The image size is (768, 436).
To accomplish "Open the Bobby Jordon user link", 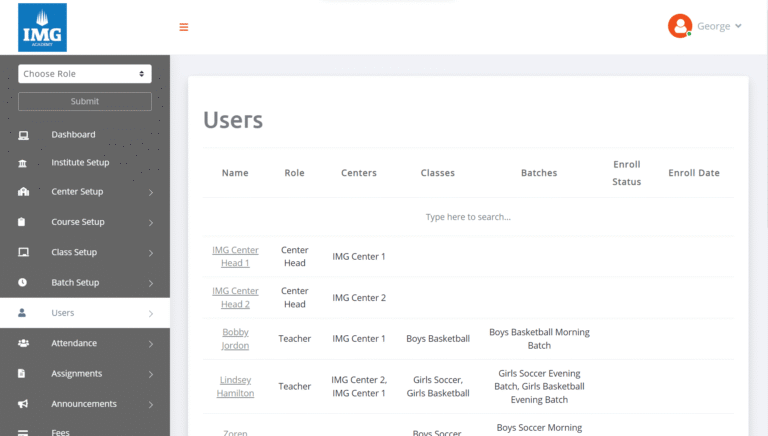I will (x=235, y=339).
